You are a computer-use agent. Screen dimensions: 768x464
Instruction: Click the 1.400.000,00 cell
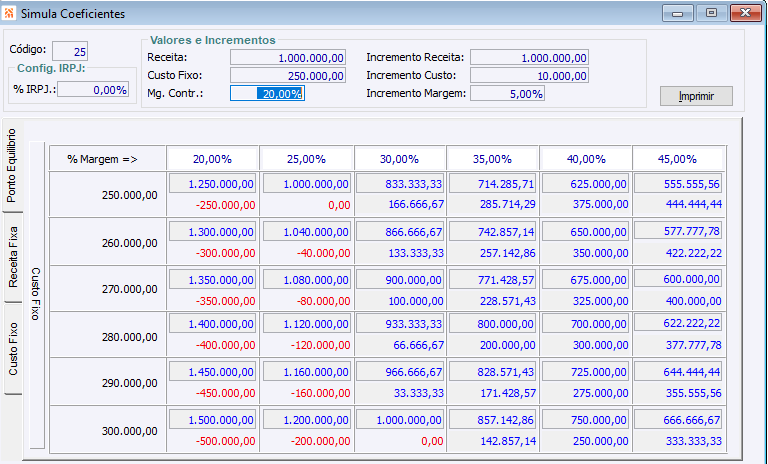pos(213,324)
